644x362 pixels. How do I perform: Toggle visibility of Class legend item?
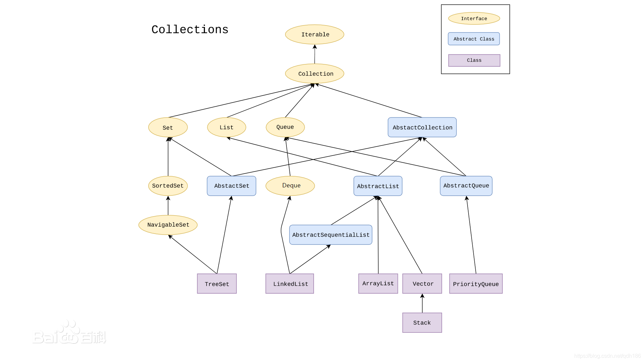pos(474,60)
